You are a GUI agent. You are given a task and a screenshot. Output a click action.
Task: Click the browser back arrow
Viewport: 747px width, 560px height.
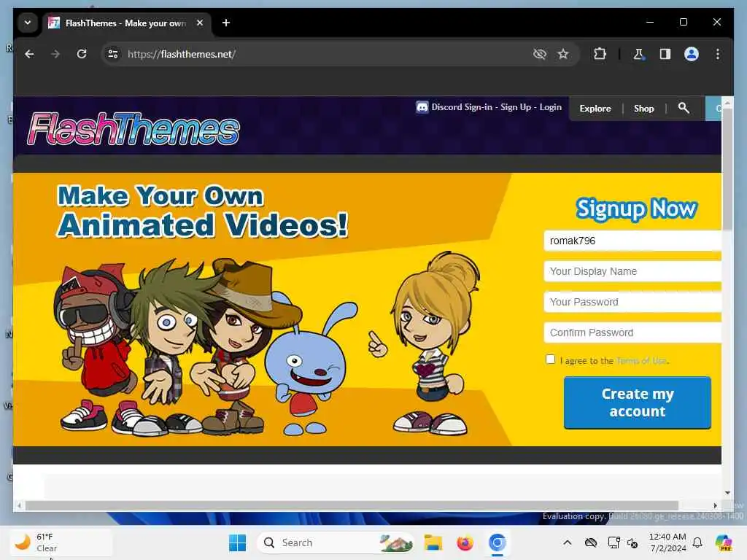click(x=29, y=54)
